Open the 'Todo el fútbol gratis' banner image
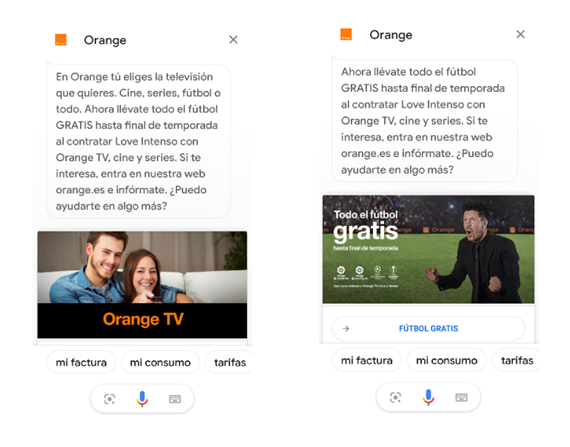Image resolution: width=570 pixels, height=447 pixels. [x=428, y=249]
